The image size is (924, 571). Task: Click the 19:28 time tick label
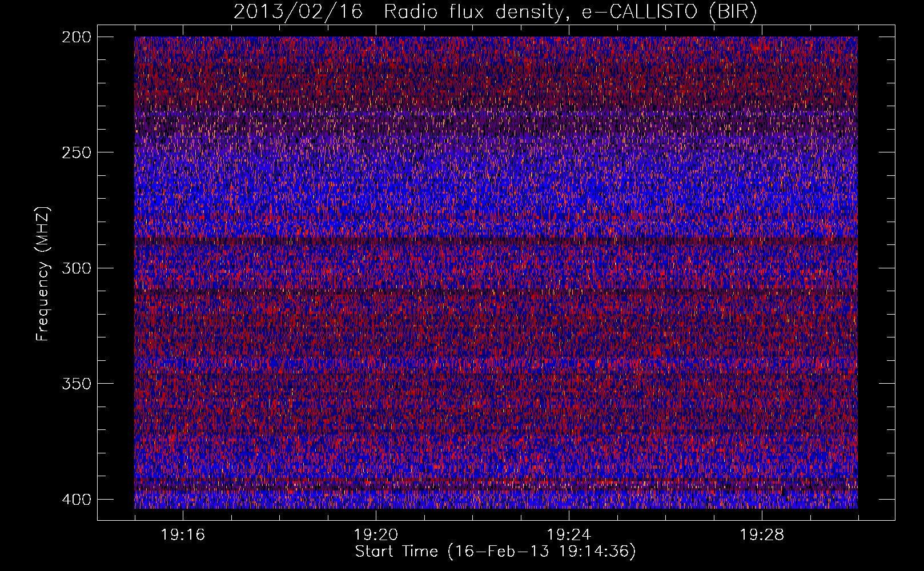click(x=762, y=535)
